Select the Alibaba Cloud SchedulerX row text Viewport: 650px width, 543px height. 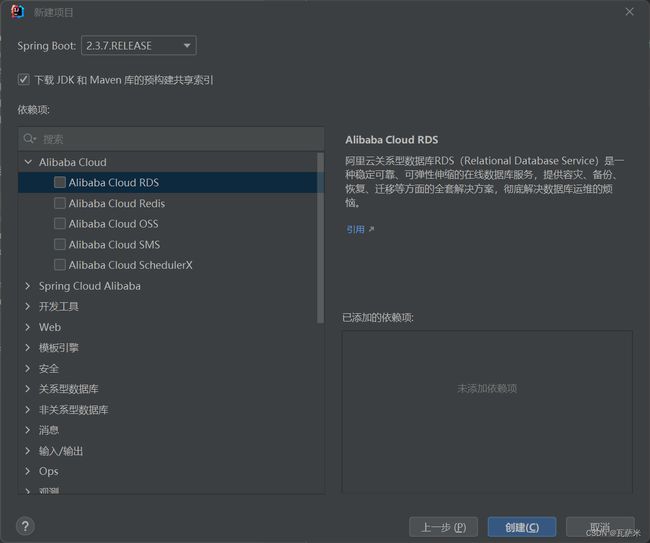(x=131, y=265)
